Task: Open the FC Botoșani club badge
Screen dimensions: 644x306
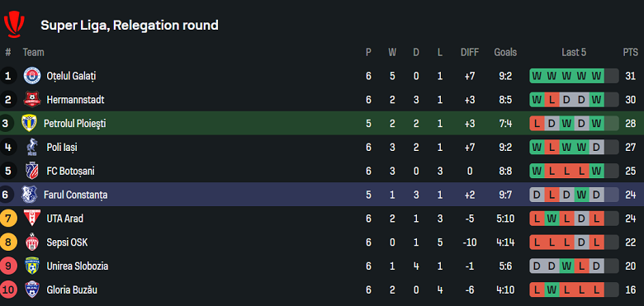Action: coord(32,171)
